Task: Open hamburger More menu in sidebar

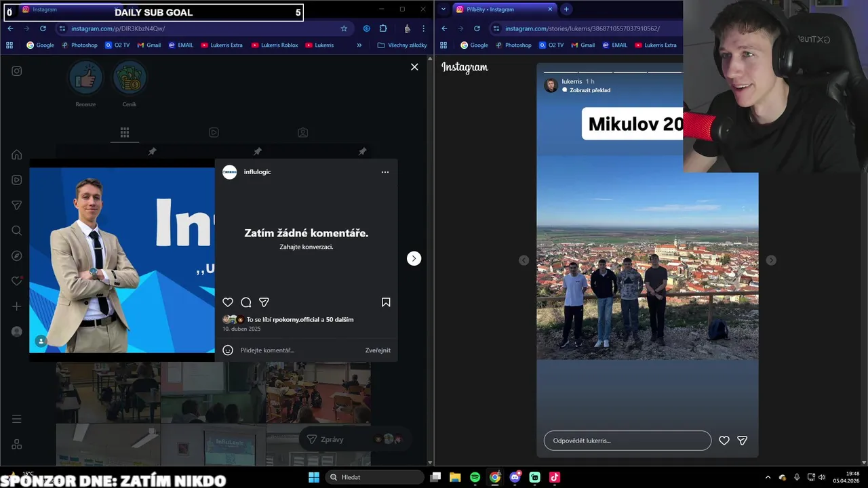Action: 17,419
